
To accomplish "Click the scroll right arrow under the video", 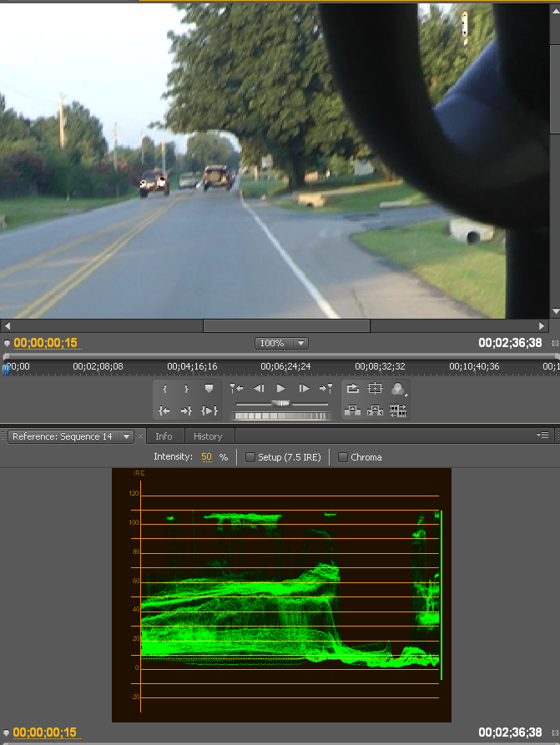I will point(542,325).
